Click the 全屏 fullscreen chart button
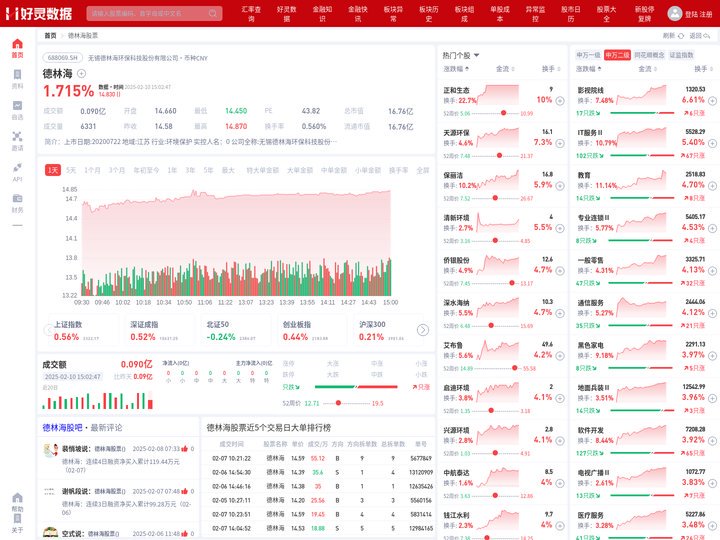This screenshot has width=720, height=540. coord(422,170)
